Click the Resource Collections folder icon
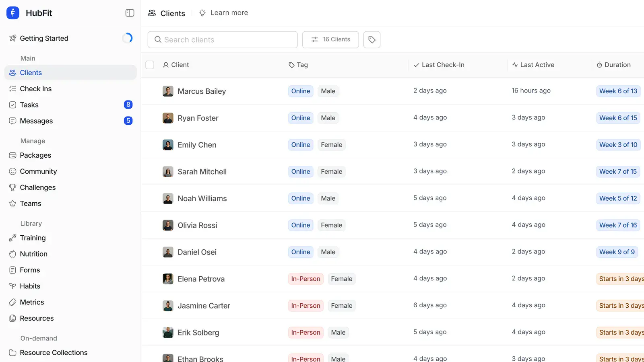Viewport: 644px width, 362px height. click(12, 353)
